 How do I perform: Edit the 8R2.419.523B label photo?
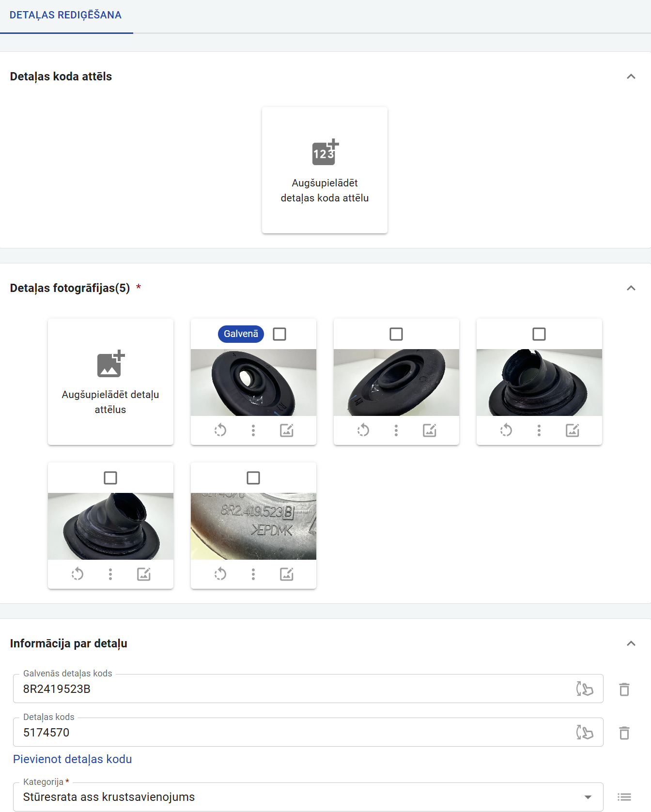(x=287, y=574)
